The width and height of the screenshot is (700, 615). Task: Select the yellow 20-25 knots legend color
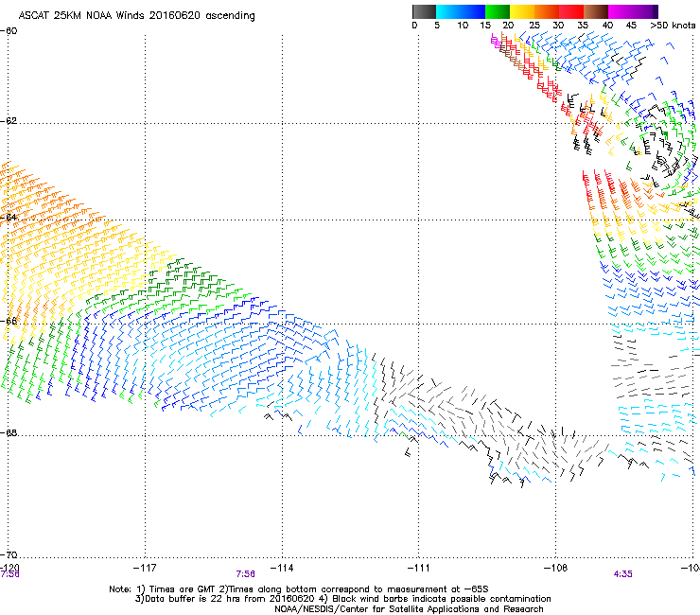(x=522, y=11)
